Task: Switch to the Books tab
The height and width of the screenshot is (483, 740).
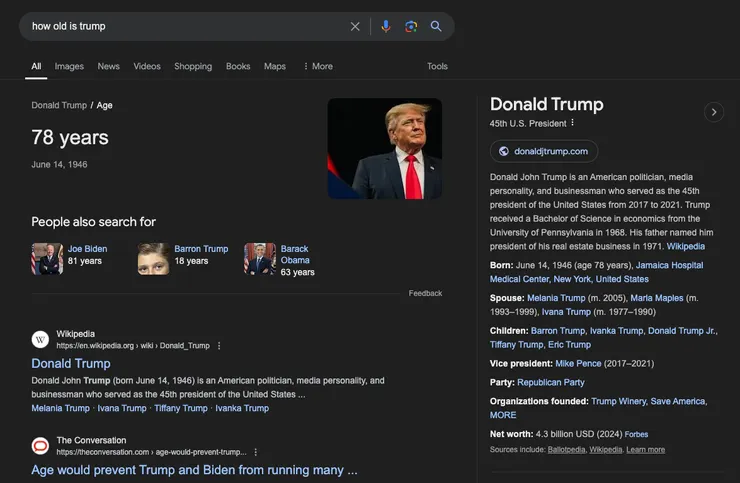Action: coord(238,67)
